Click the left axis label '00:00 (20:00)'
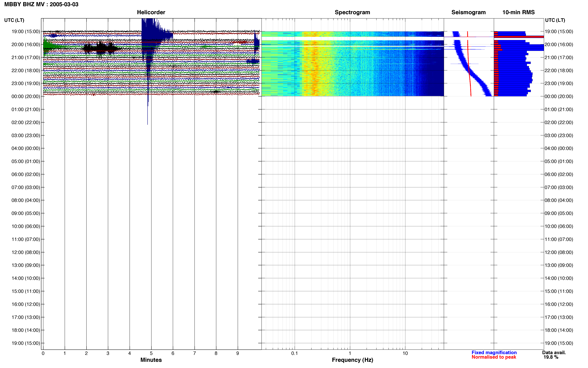Viewport: 588px width, 368px height. pyautogui.click(x=26, y=96)
